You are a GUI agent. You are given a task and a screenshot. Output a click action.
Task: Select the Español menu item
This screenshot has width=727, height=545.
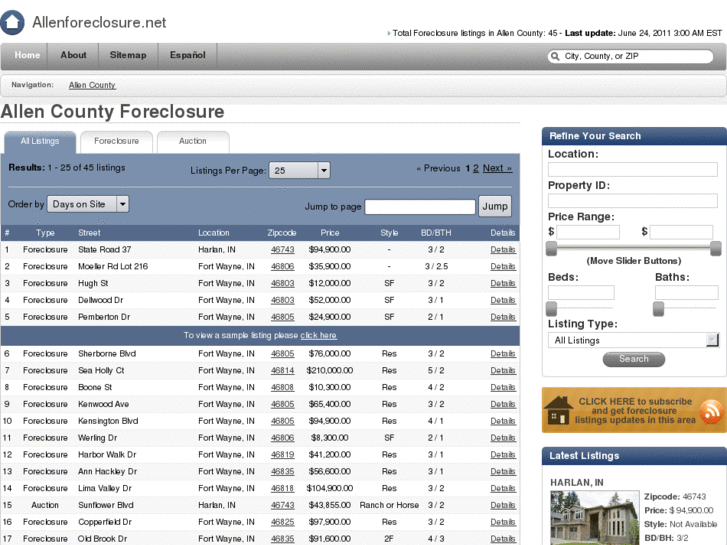(x=187, y=55)
